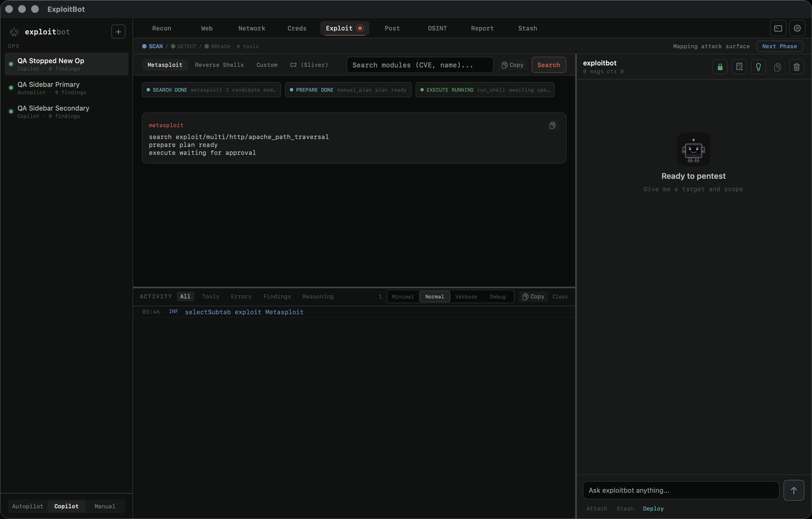Show Reasoning activity filter
The image size is (812, 519).
[x=318, y=297]
